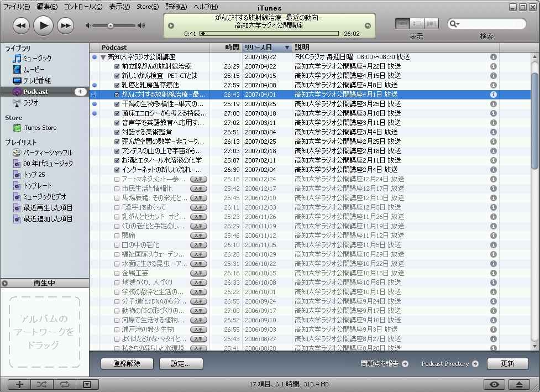Open the ファイル menu

[16, 7]
